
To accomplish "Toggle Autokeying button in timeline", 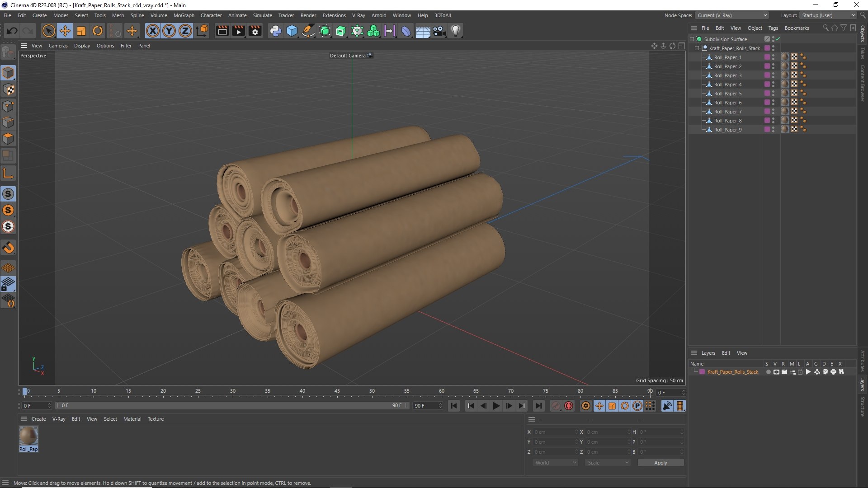I will (569, 406).
